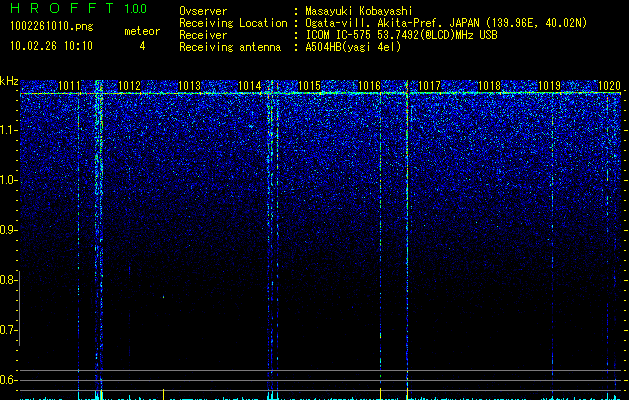This screenshot has width=629, height=400.
Task: Click the 1.0 frequency axis label
Action: (8, 181)
